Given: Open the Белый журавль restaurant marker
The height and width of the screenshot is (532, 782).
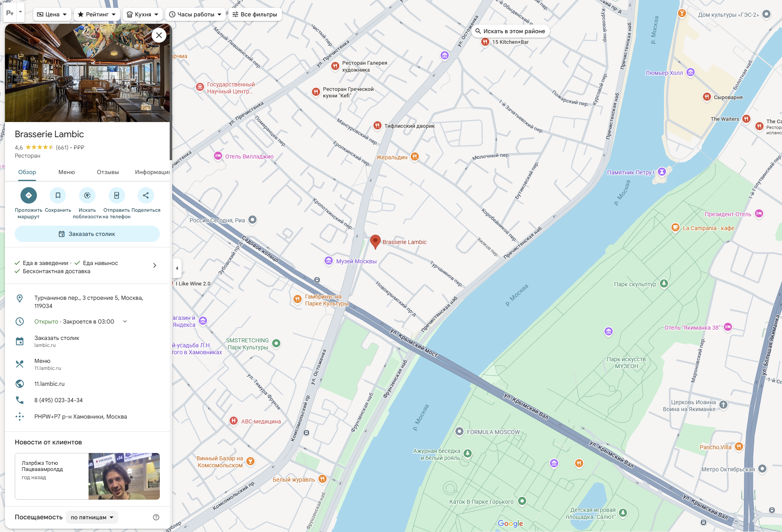Looking at the screenshot, I should (x=323, y=479).
